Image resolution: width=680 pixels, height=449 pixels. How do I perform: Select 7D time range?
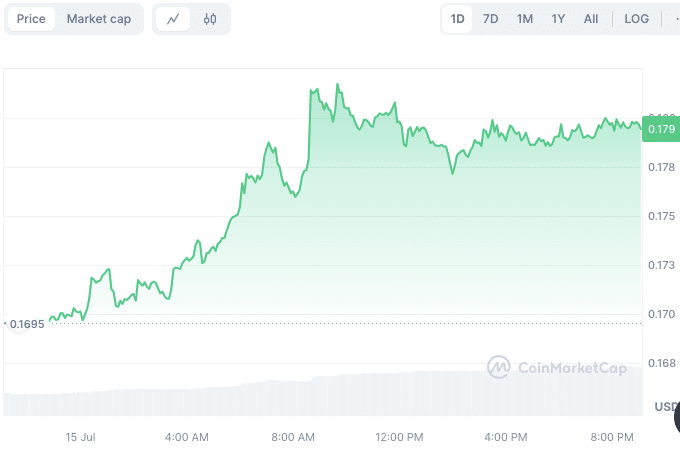[491, 19]
